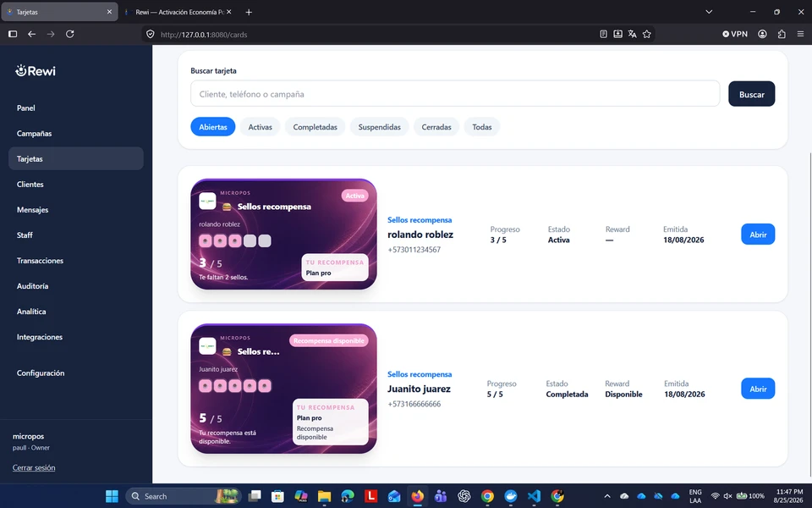Open Transacciones in the sidebar
The height and width of the screenshot is (508, 812).
[x=40, y=260]
